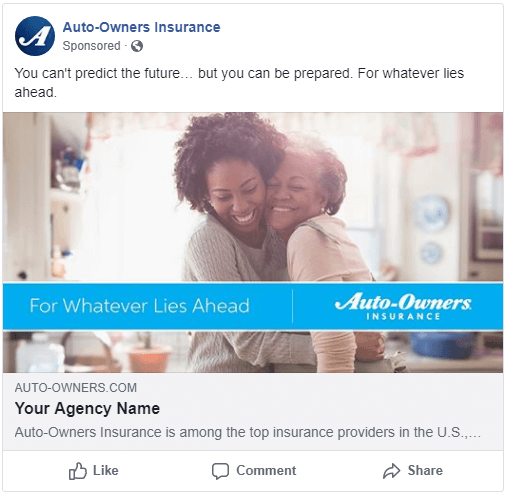Click the post caption about predicting the future

click(x=239, y=83)
